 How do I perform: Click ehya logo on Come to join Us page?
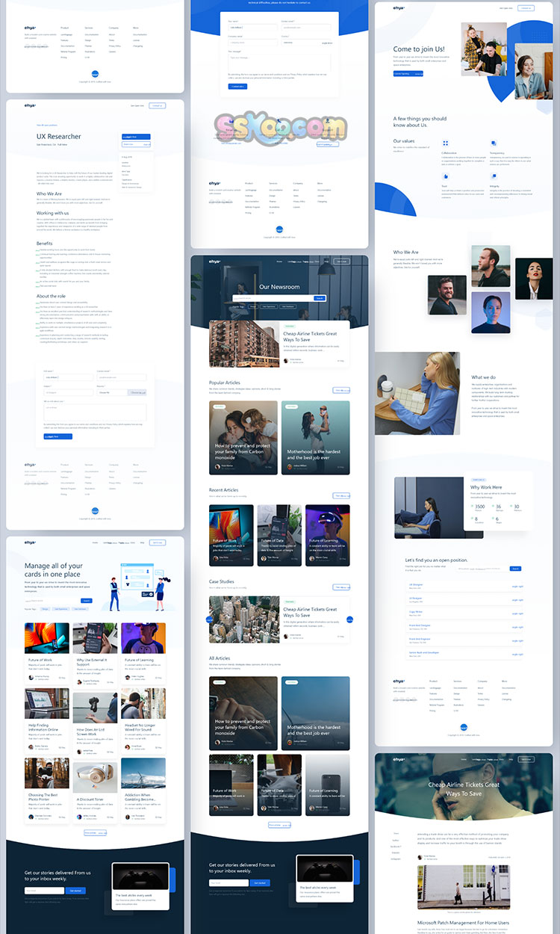click(399, 8)
